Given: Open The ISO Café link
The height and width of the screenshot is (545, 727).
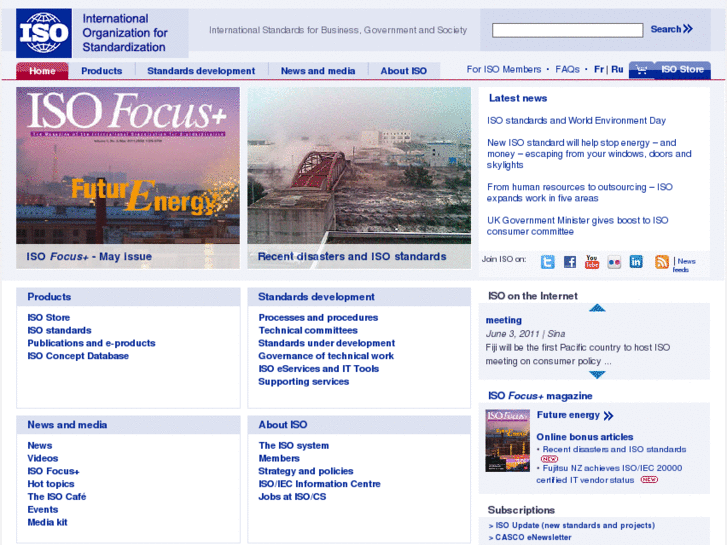Looking at the screenshot, I should click(57, 497).
